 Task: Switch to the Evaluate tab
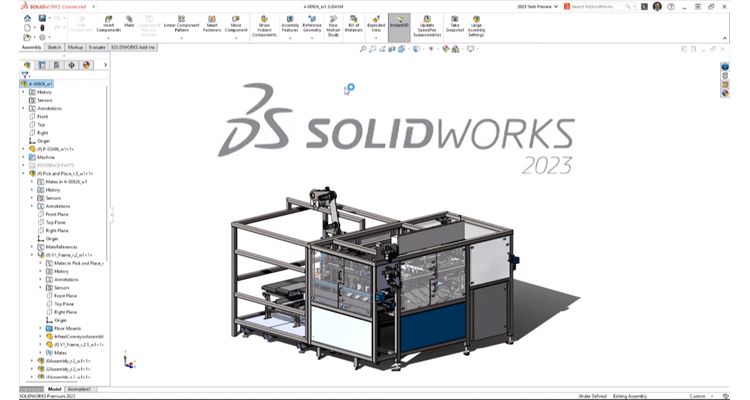[x=97, y=47]
